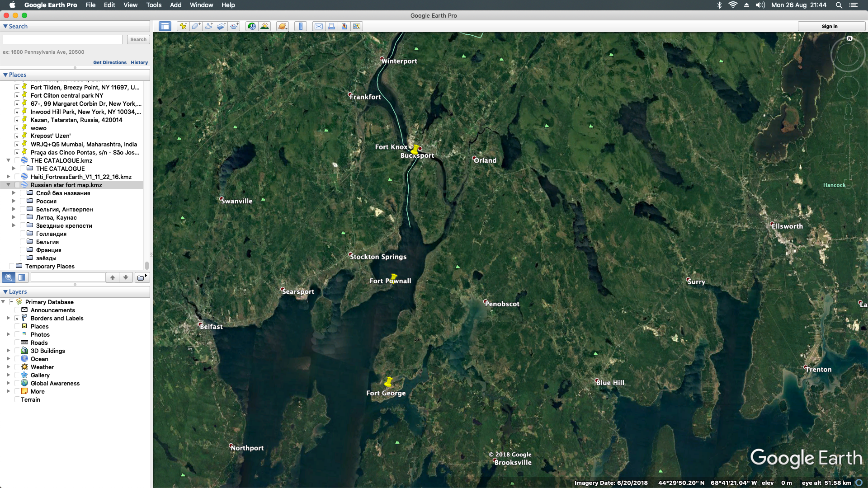Enable the Roads layer checkbox
The height and width of the screenshot is (488, 868).
pyautogui.click(x=18, y=343)
